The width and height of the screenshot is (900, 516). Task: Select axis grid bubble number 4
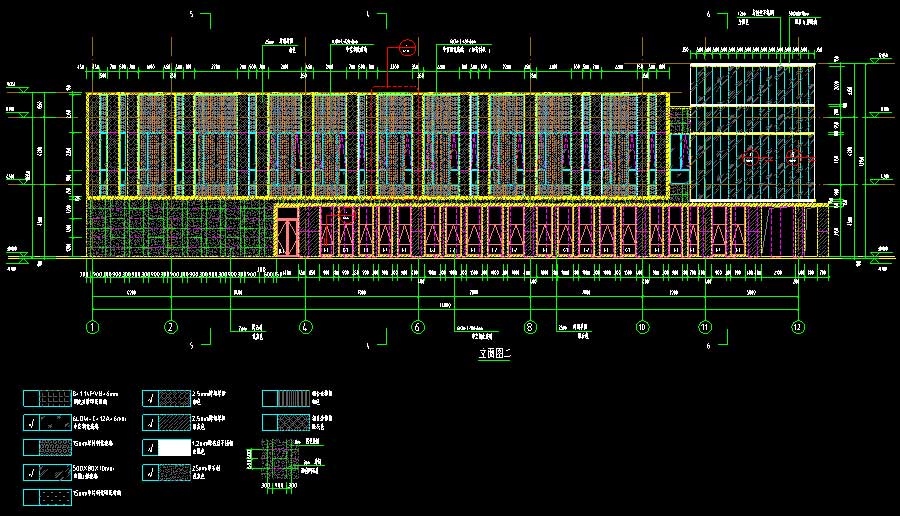305,327
